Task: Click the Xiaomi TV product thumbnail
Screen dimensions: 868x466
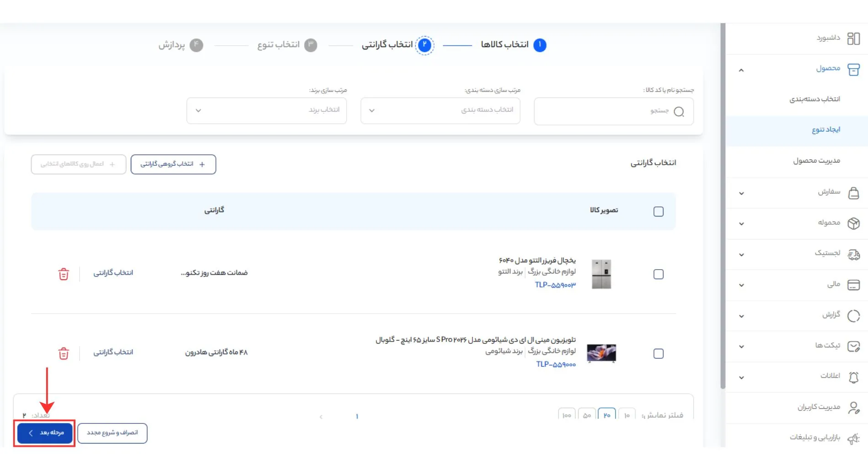Action: coord(601,353)
